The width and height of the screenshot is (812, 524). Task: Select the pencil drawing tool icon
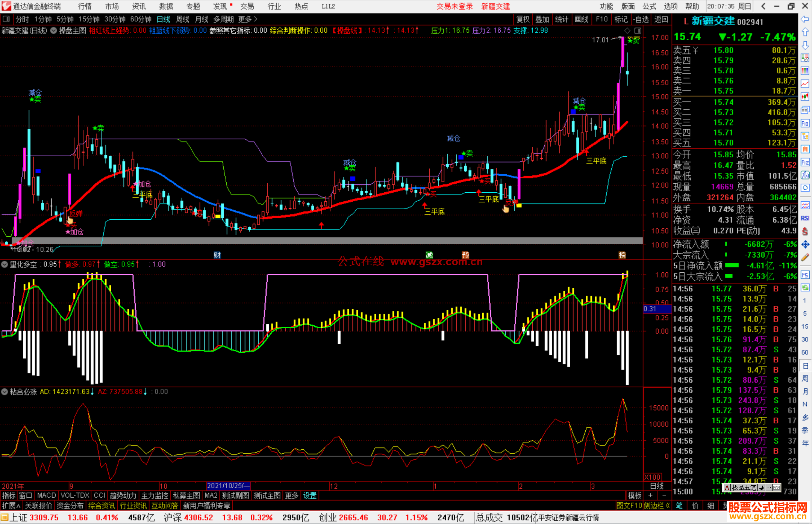tap(805, 257)
